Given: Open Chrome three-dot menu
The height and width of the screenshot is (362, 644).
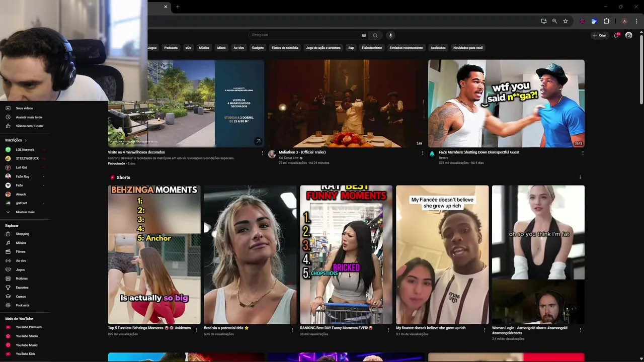Looking at the screenshot, I should coord(636,21).
